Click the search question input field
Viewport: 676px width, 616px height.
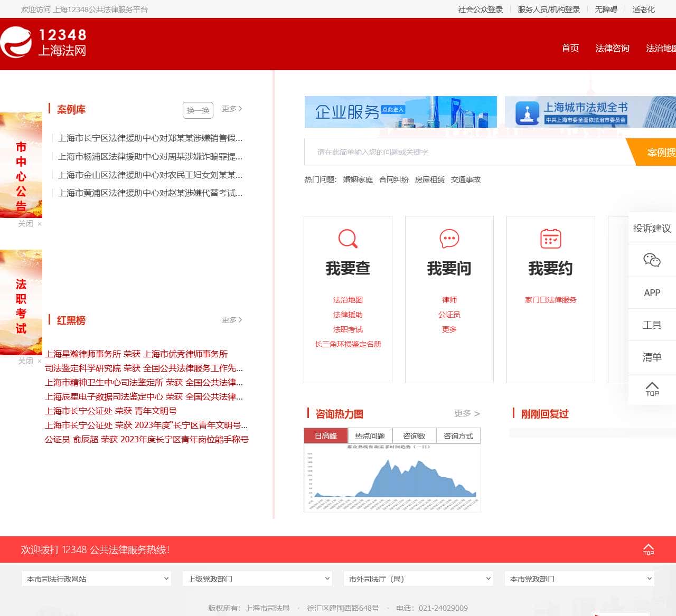click(465, 152)
